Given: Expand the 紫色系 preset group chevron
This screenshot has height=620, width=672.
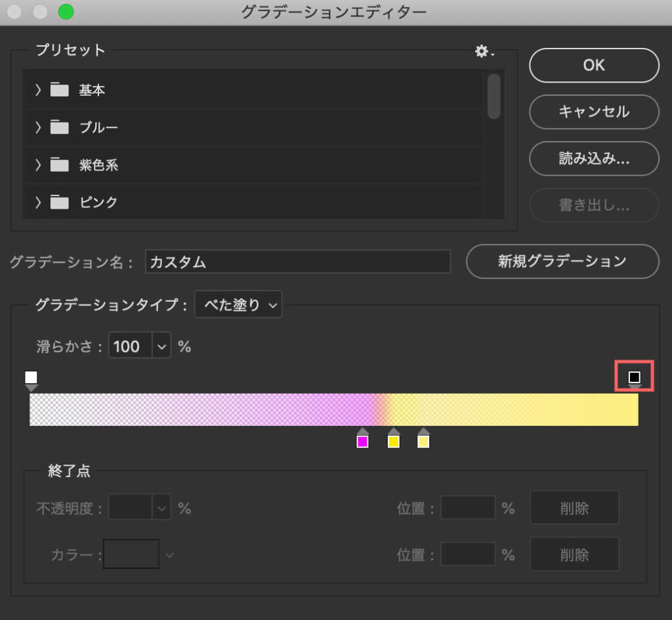Looking at the screenshot, I should click(38, 165).
